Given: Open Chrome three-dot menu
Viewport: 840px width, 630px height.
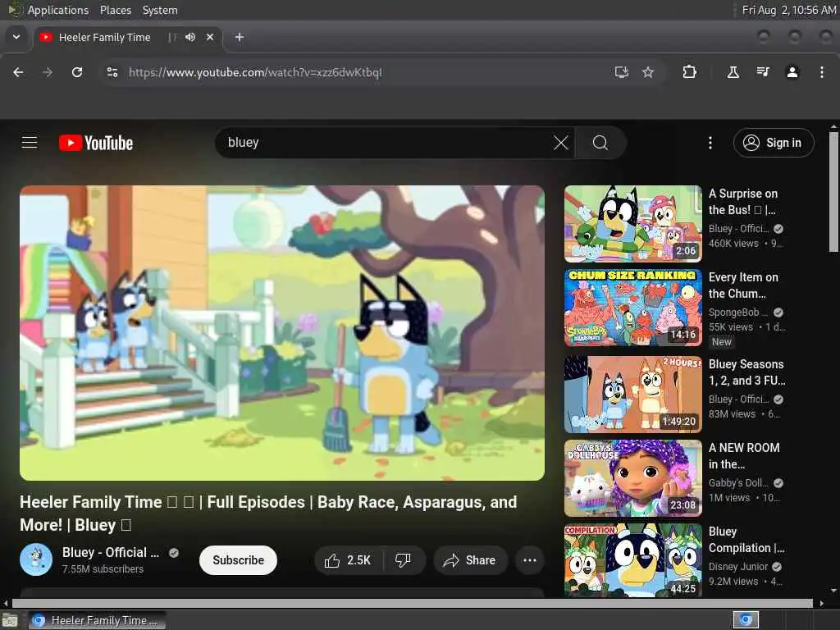Looking at the screenshot, I should click(x=822, y=72).
